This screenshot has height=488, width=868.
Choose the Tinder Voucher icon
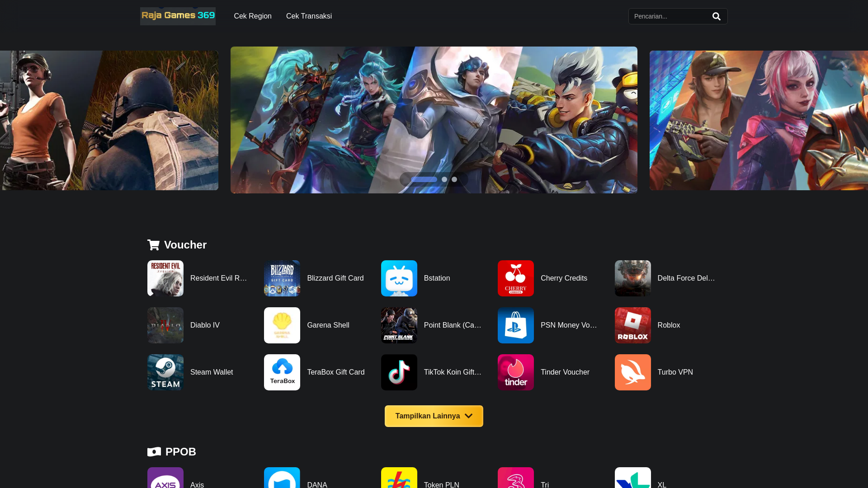pyautogui.click(x=515, y=372)
